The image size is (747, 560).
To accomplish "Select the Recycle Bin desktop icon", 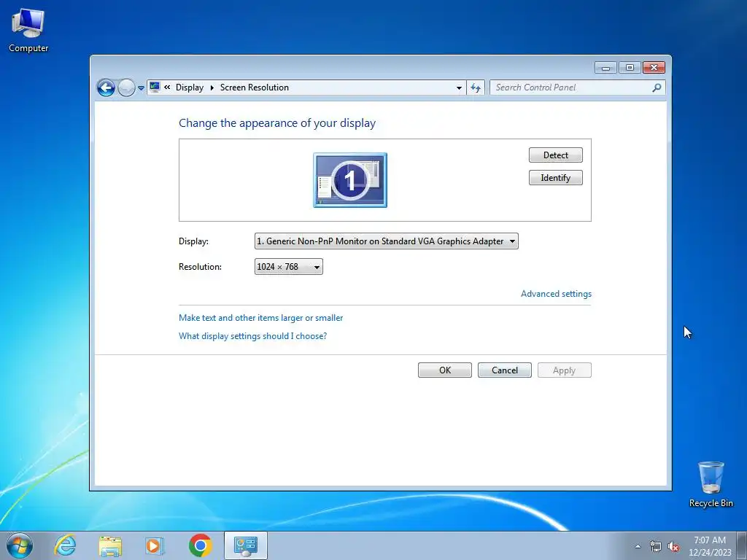I will click(x=711, y=484).
